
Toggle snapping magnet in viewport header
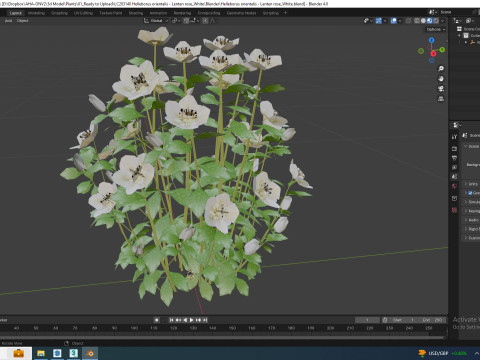(x=186, y=21)
